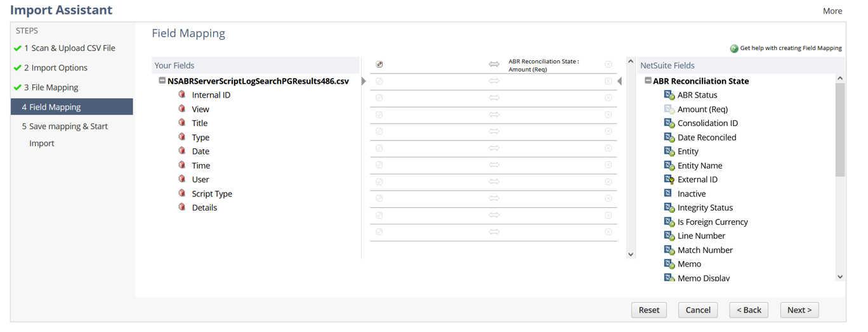868x332 pixels.
Task: Click the pencil edit icon in first mapping row
Action: [379, 65]
